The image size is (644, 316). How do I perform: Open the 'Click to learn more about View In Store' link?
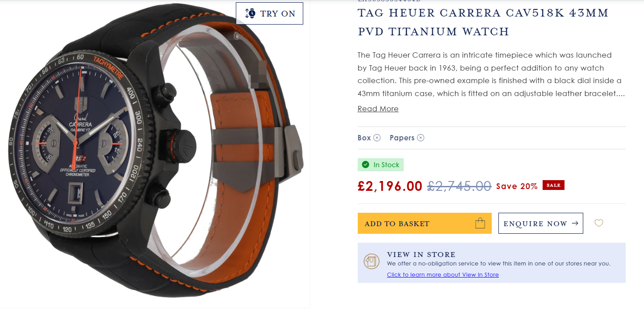pyautogui.click(x=443, y=274)
